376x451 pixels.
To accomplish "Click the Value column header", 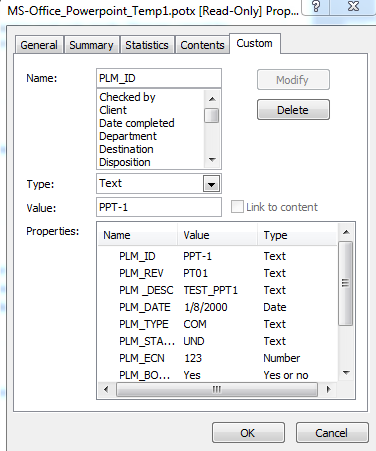I will click(x=217, y=235).
